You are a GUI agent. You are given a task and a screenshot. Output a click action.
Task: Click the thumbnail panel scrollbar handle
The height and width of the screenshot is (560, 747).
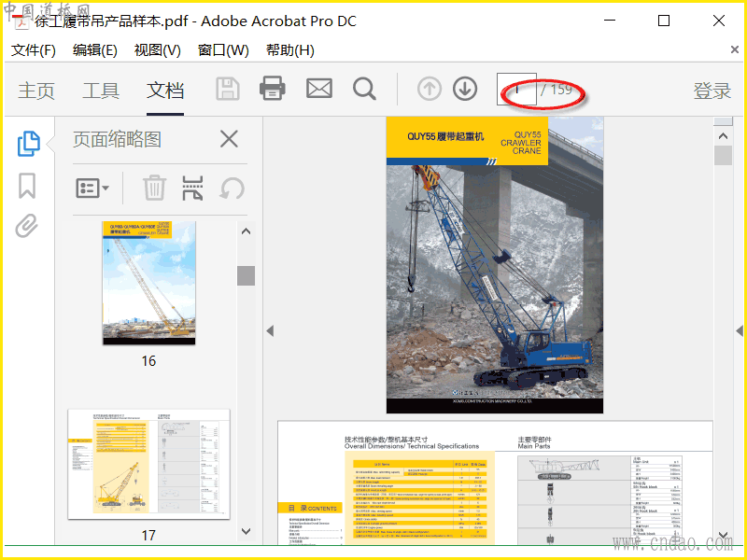(x=246, y=275)
